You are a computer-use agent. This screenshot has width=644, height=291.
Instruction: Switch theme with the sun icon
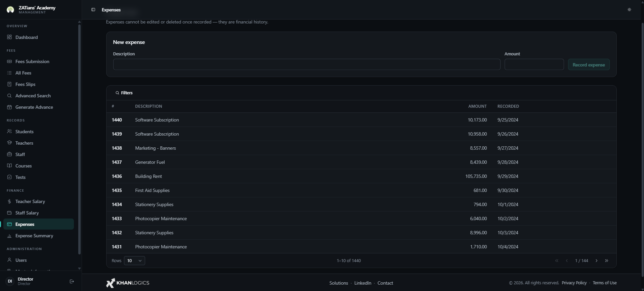[x=629, y=10]
